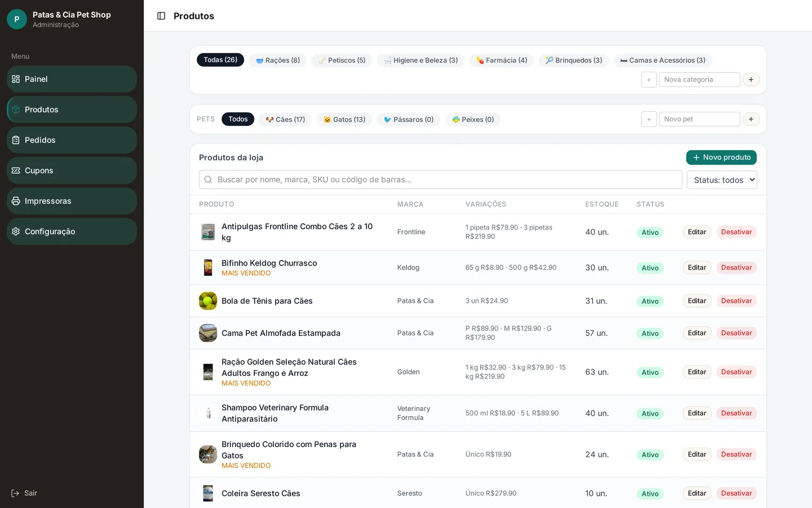Click the plus icon beside Nova categoria
This screenshot has height=508, width=812.
click(751, 80)
